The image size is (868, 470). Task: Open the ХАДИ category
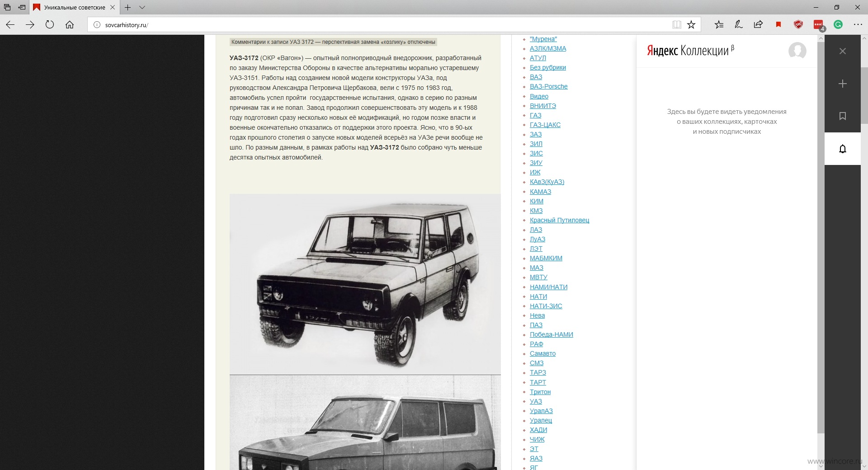tap(538, 430)
